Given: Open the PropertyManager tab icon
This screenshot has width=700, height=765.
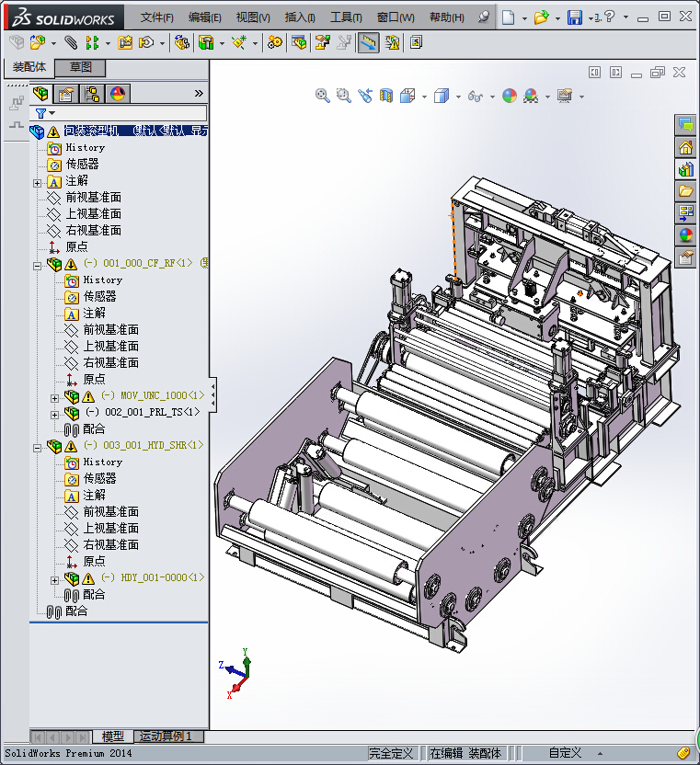Looking at the screenshot, I should (x=66, y=93).
